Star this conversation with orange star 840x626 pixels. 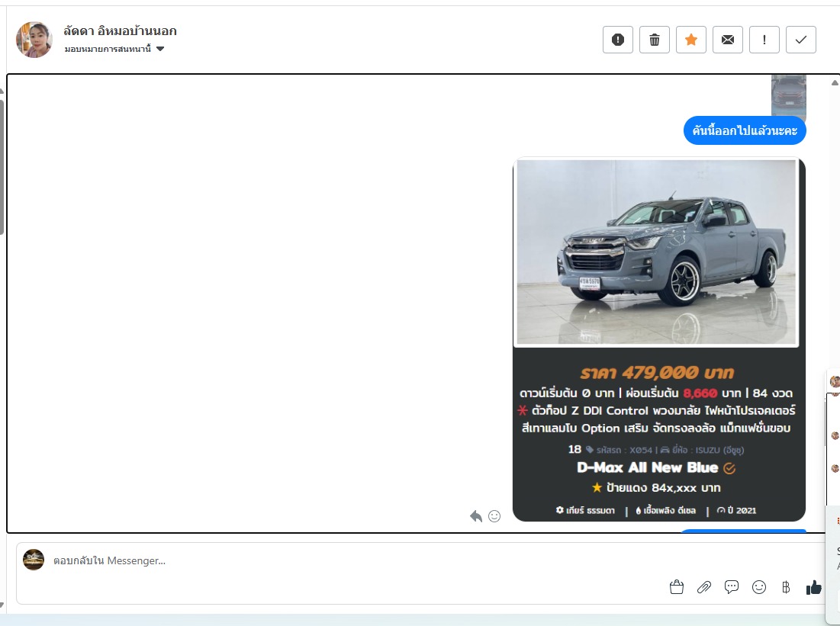[691, 40]
